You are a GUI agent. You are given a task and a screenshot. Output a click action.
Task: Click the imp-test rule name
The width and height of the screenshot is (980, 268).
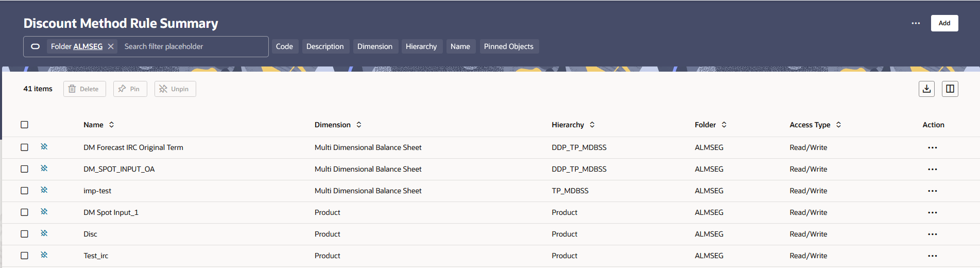pos(97,191)
